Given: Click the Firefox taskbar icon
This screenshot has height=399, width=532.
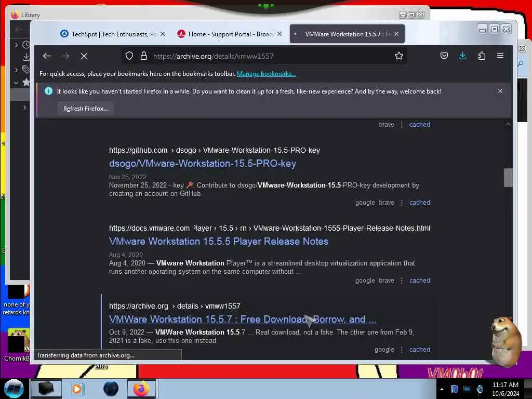Looking at the screenshot, I should coord(141,389).
